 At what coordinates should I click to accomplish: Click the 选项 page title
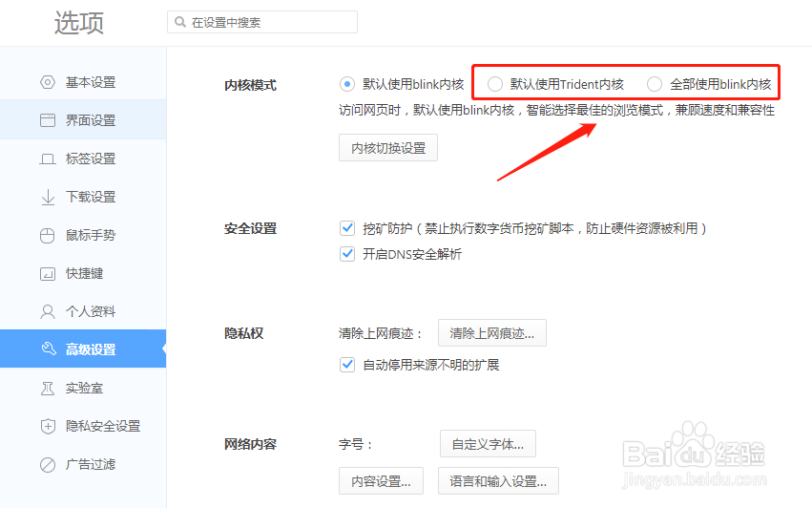pyautogui.click(x=79, y=23)
